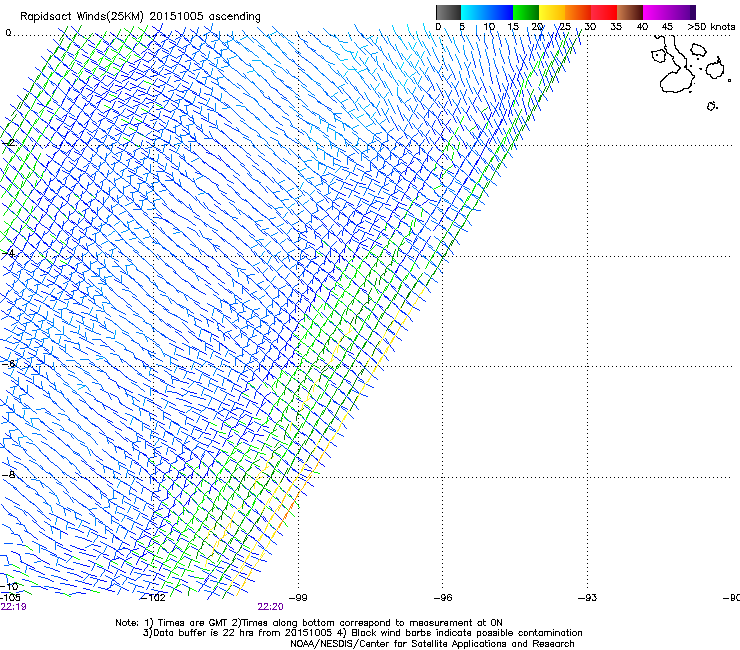Click the title 'Rapidsact Winds(25KM) 20151005 ascending'
740x650 pixels.
pyautogui.click(x=140, y=16)
